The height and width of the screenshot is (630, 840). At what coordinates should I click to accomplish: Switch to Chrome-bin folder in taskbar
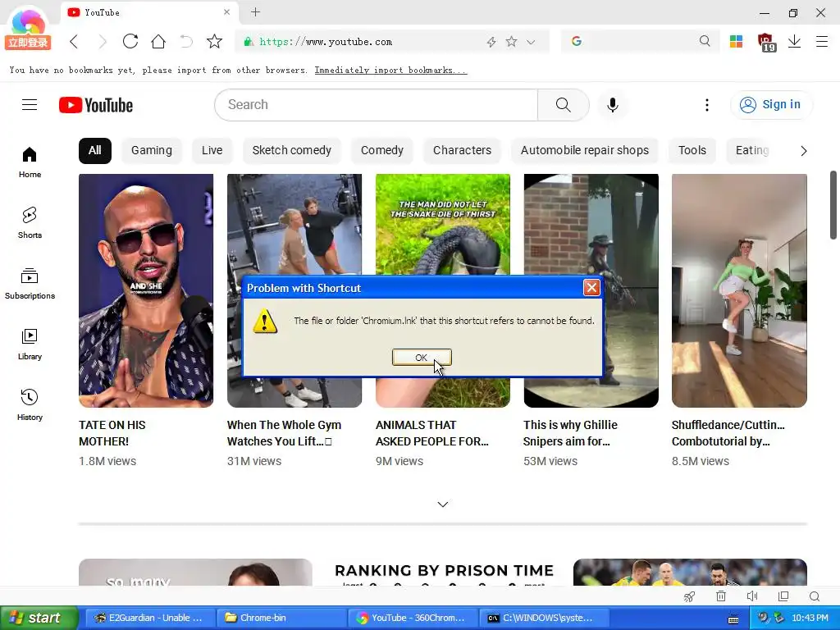(281, 618)
